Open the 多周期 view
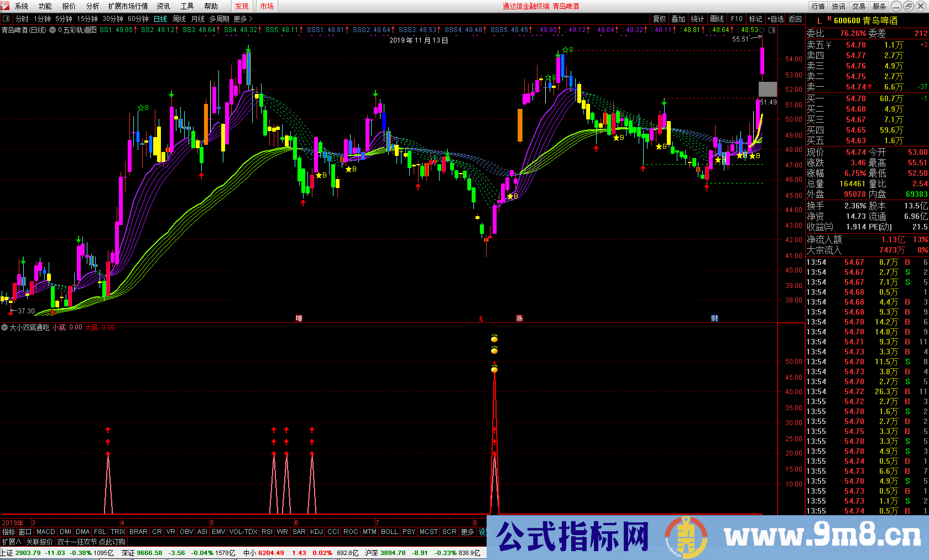Viewport: 929px width, 560px height. (x=220, y=19)
